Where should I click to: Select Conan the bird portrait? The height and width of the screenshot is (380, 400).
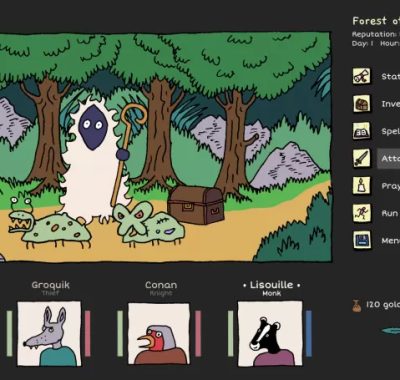pyautogui.click(x=159, y=334)
